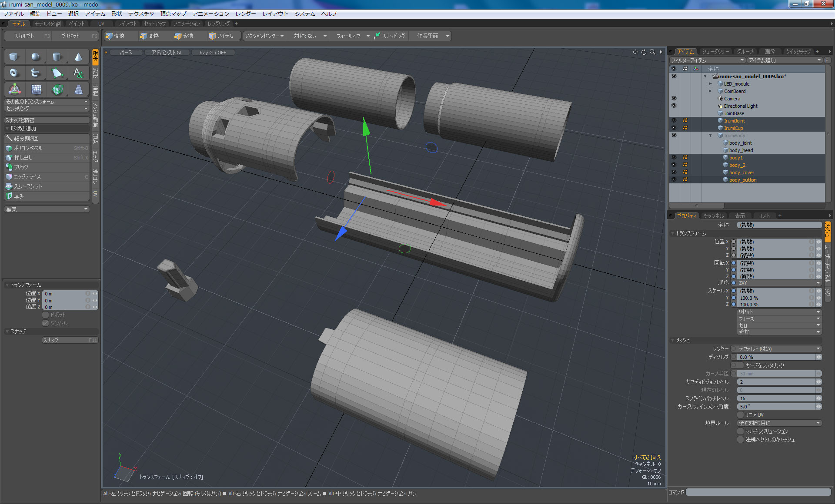Click the スナップと精密 button
The width and height of the screenshot is (835, 504).
(47, 120)
